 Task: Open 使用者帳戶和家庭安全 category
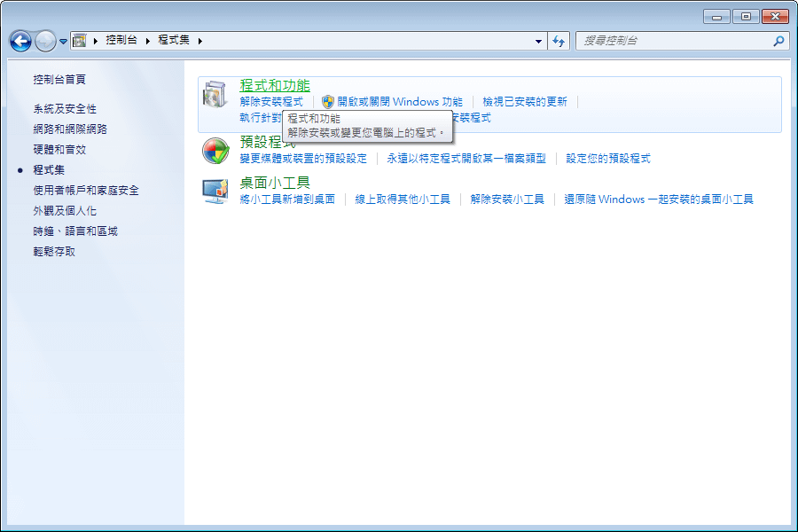(x=86, y=190)
